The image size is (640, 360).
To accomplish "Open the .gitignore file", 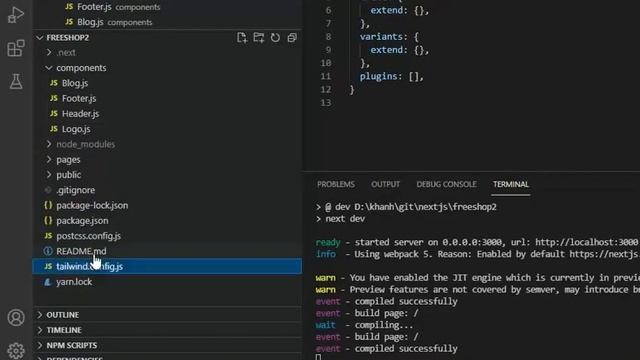I will 76,190.
